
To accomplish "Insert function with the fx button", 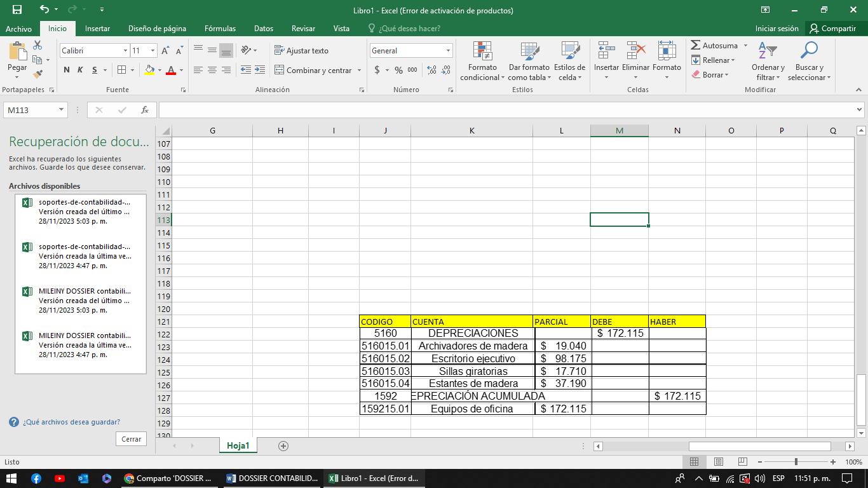I will [x=145, y=110].
